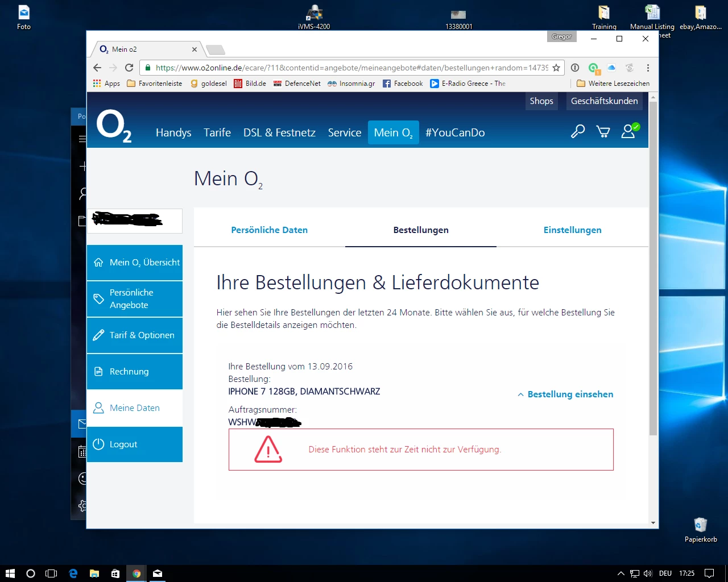Click the volume speaker tray icon
The image size is (728, 582).
point(648,573)
